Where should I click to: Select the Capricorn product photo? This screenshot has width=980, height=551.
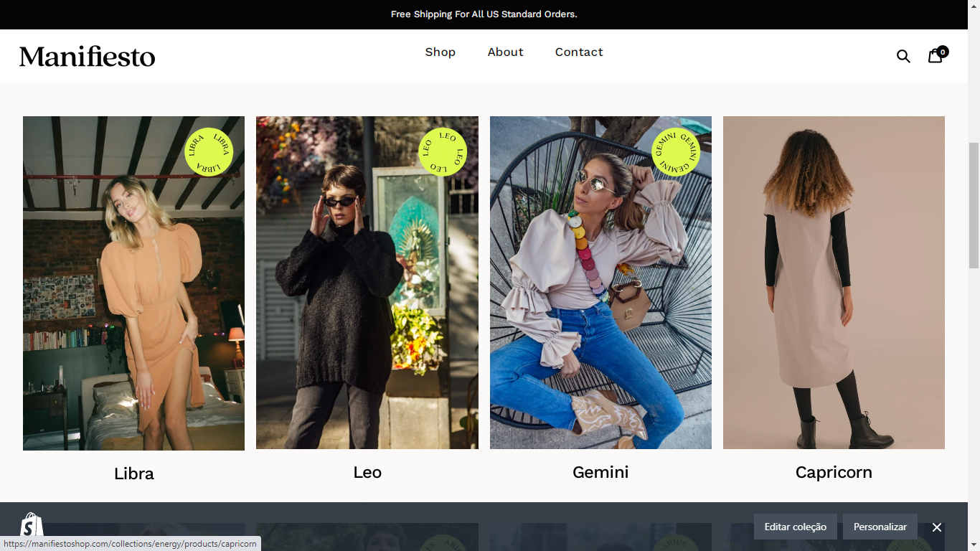tap(834, 283)
